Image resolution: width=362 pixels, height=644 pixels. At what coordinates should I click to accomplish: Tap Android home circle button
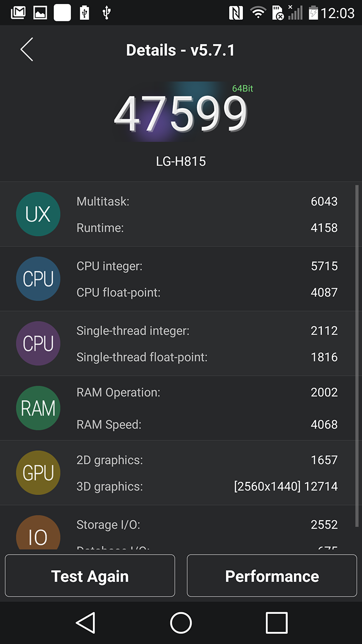click(181, 623)
